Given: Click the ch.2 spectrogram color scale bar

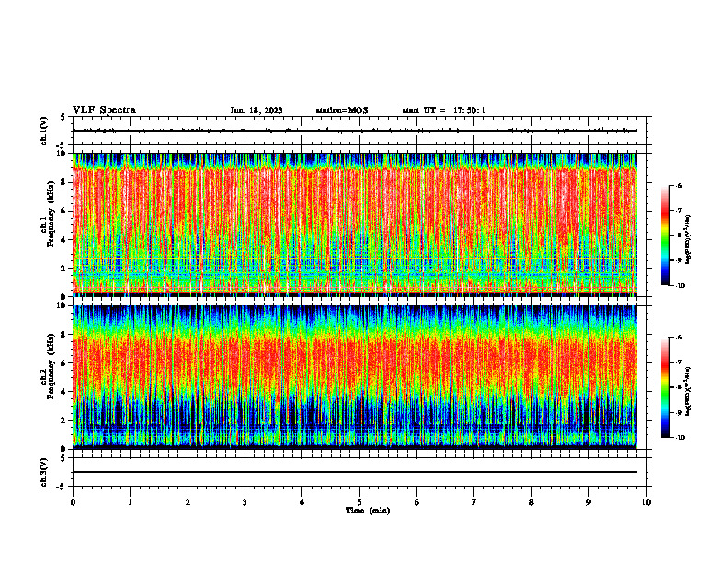Looking at the screenshot, I should click(665, 387).
